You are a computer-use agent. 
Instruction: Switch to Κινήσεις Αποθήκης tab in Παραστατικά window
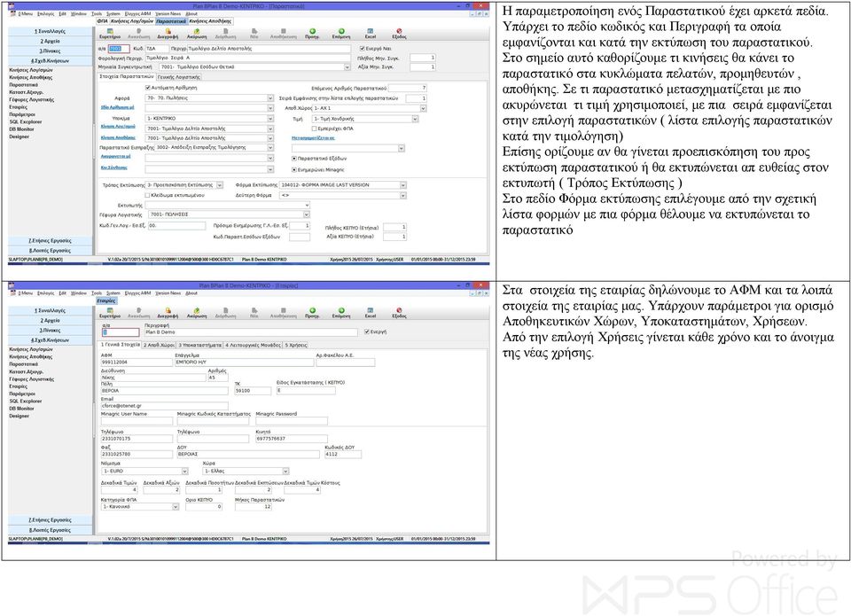pos(210,21)
